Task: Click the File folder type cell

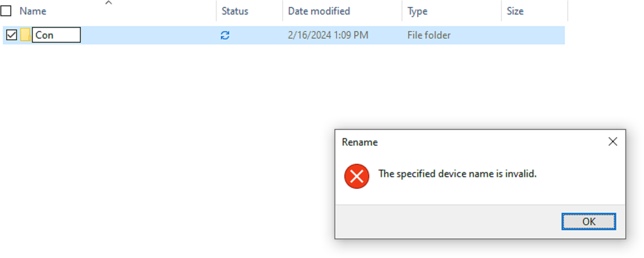Action: (x=429, y=36)
